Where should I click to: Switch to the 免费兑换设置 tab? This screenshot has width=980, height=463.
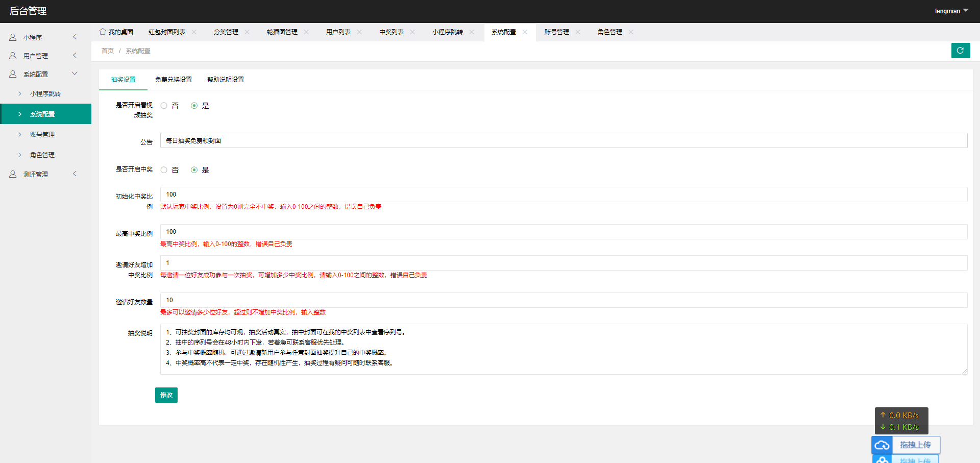pyautogui.click(x=174, y=80)
